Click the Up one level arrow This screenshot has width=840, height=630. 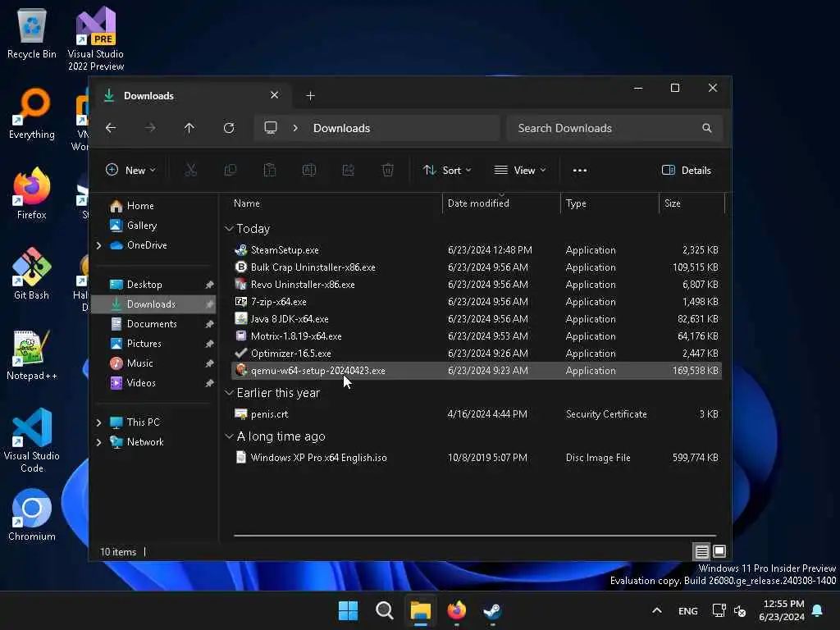point(189,128)
